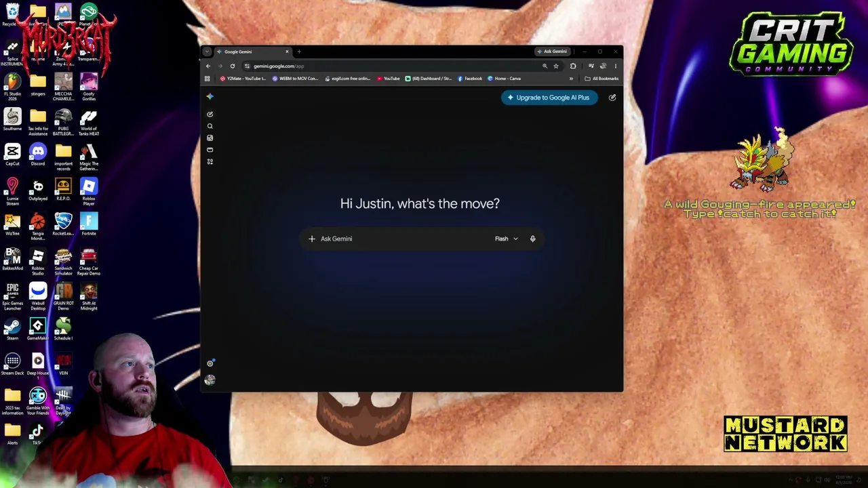Open the Chrome three-dot menu
The width and height of the screenshot is (868, 488).
pyautogui.click(x=615, y=66)
